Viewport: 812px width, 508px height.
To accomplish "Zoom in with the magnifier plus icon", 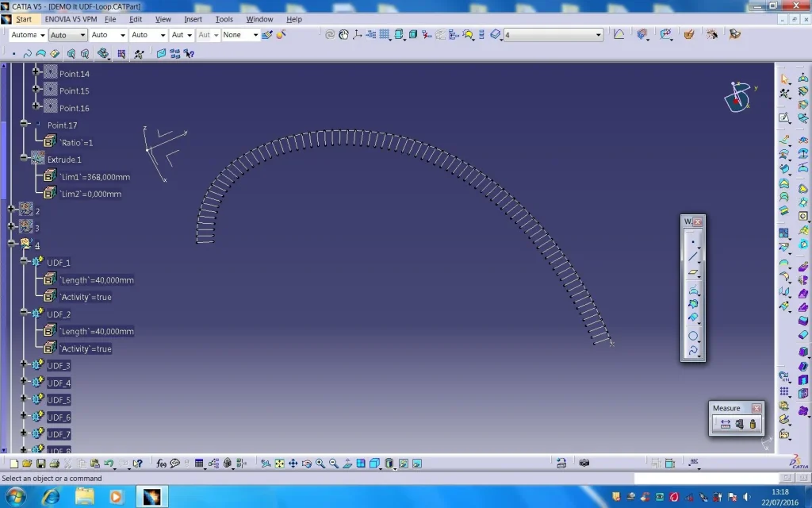I will click(x=320, y=464).
